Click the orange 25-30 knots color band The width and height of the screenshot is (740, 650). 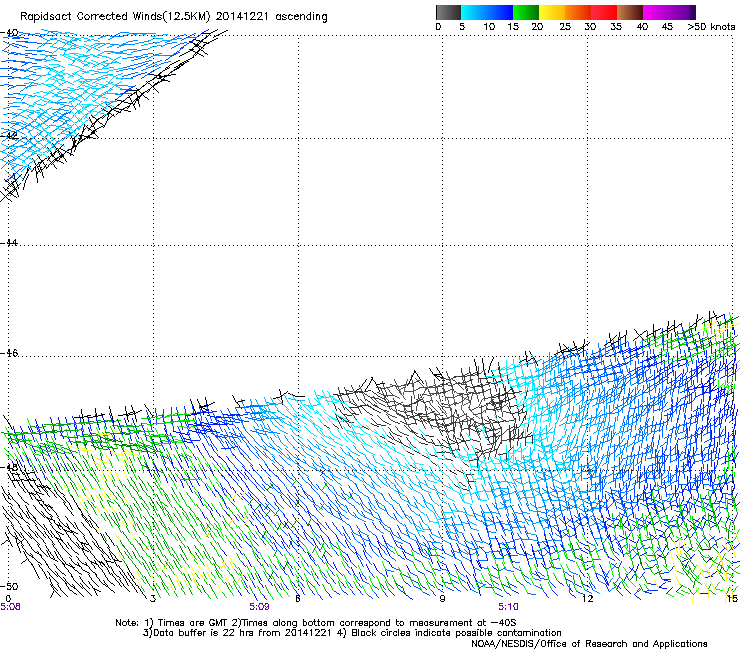[578, 12]
